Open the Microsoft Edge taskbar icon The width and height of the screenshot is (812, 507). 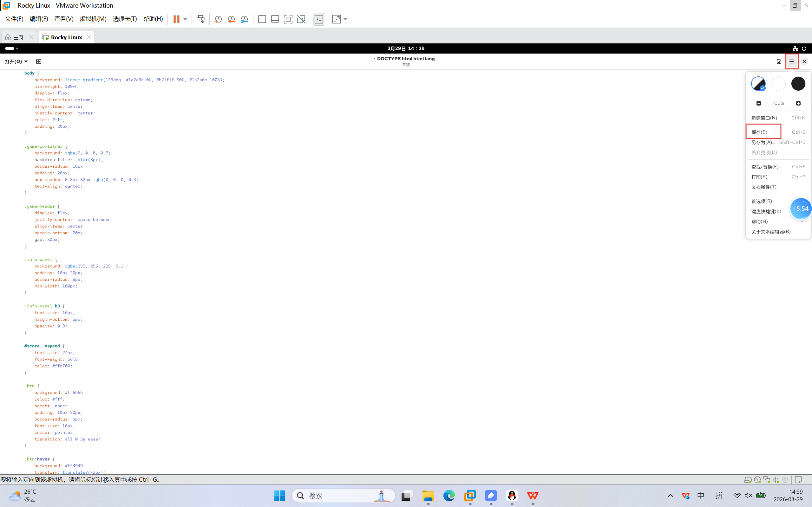pos(449,495)
